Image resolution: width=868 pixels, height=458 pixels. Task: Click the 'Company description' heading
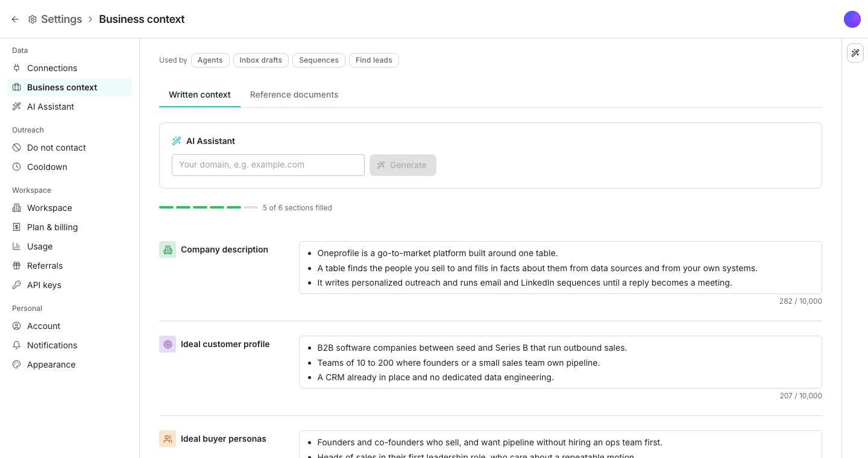tap(224, 249)
